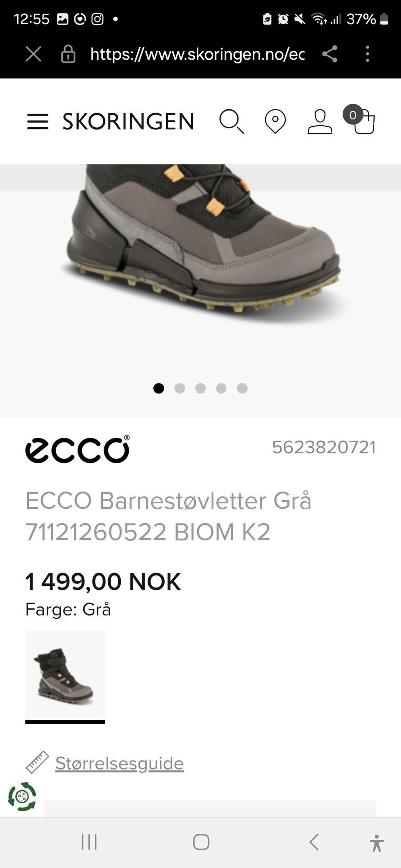Open the user account icon
This screenshot has height=868, width=401.
pos(320,121)
